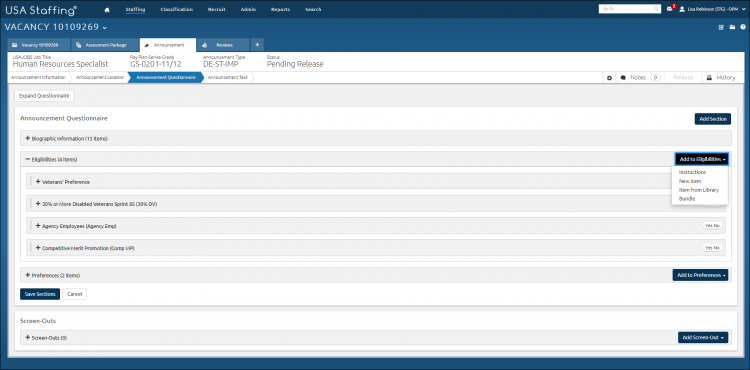Open the user menu chevron by Lisa Robinson
Image resolution: width=750 pixels, height=370 pixels.
click(x=744, y=9)
